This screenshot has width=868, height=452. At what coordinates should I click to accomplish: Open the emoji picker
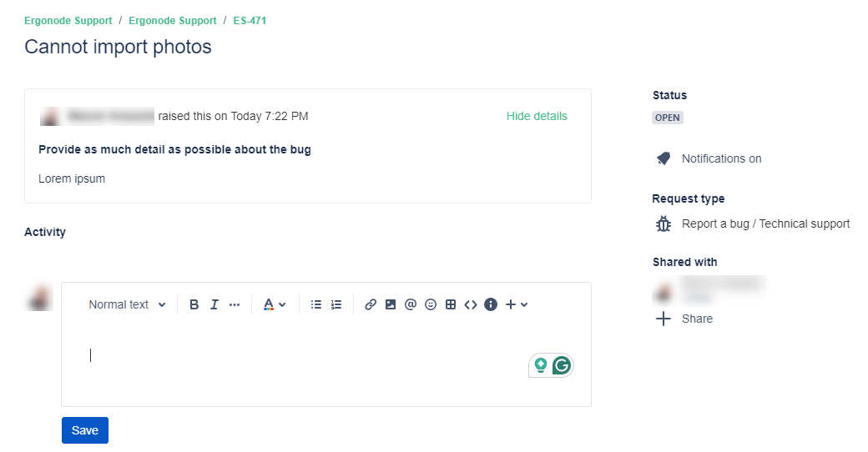point(431,305)
